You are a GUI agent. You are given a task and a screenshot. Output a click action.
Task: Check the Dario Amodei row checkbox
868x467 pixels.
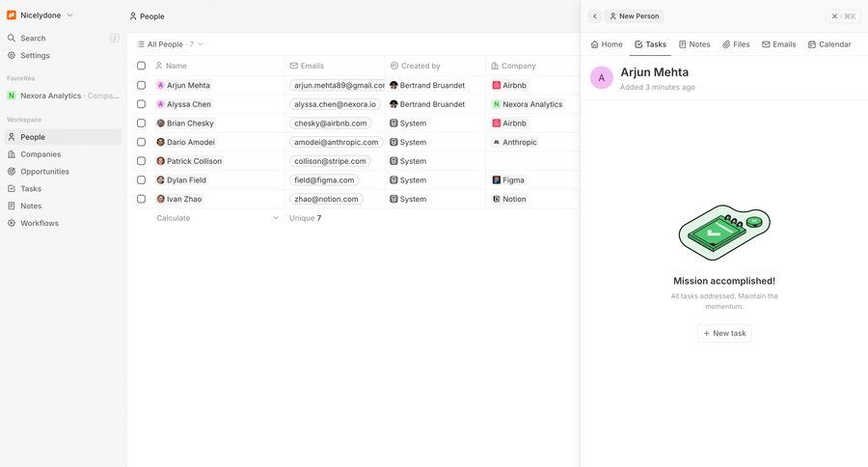click(x=141, y=142)
